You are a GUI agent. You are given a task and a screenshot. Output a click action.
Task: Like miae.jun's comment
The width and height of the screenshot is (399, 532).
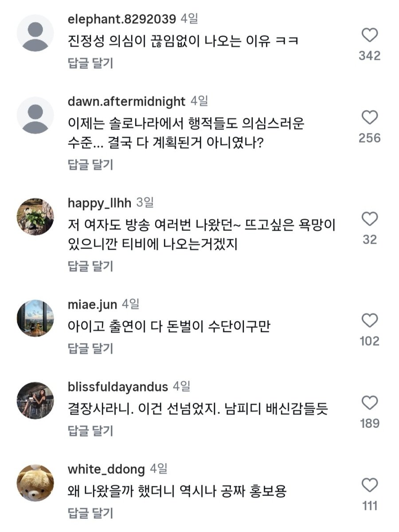[370, 321]
